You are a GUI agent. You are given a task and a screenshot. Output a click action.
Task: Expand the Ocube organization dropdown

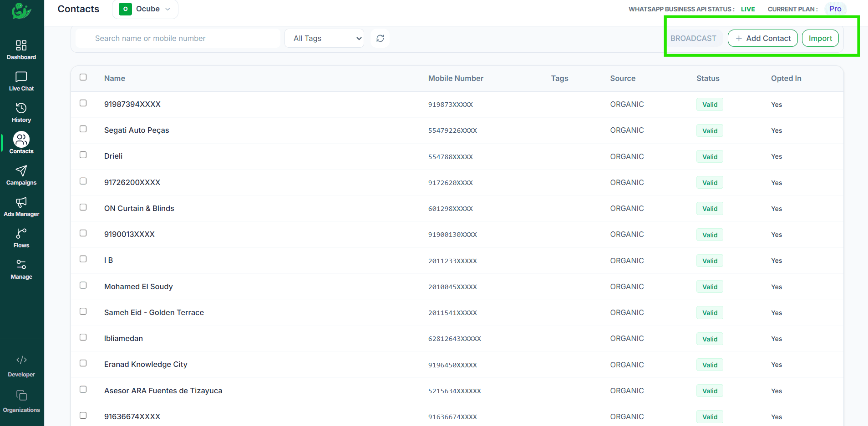tap(145, 9)
